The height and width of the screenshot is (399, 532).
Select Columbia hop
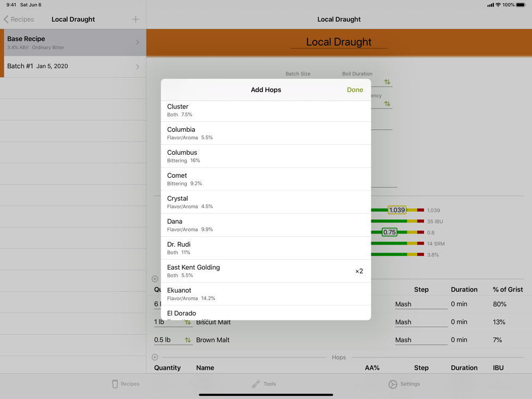point(265,134)
